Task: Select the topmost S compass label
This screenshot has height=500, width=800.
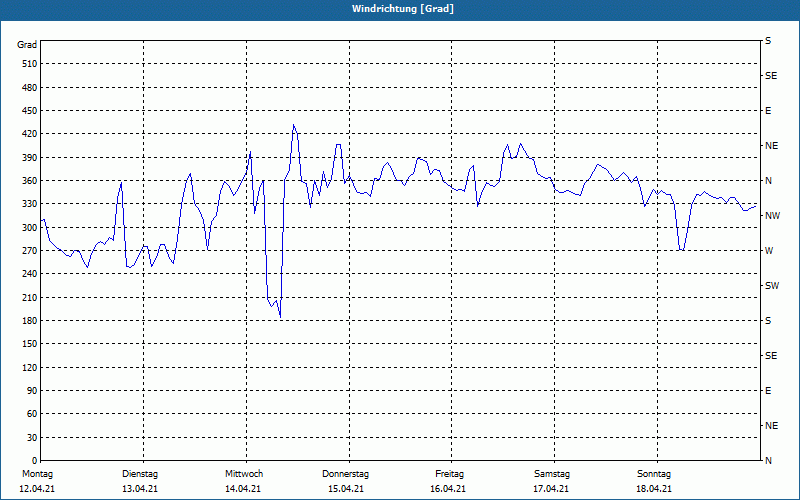Action: coord(768,41)
